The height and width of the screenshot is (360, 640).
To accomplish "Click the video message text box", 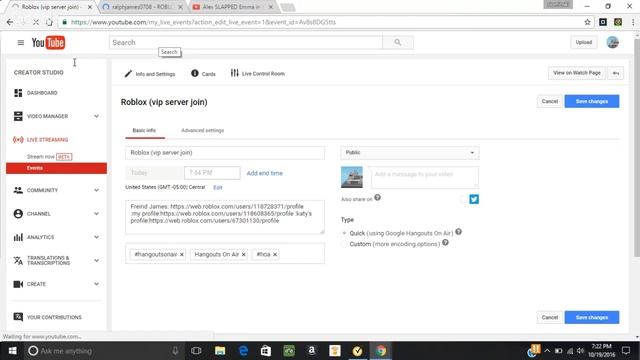I will (x=424, y=177).
